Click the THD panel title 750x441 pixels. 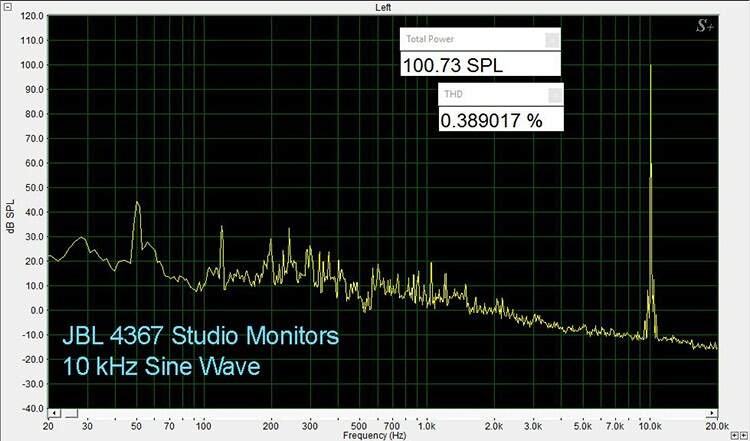click(x=453, y=94)
